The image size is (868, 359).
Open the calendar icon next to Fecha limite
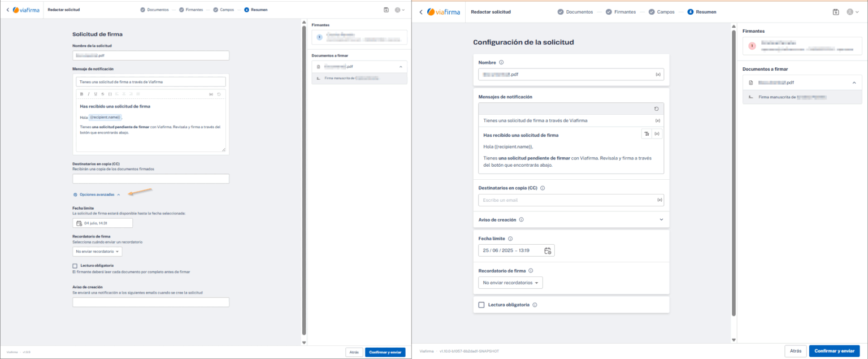(546, 250)
